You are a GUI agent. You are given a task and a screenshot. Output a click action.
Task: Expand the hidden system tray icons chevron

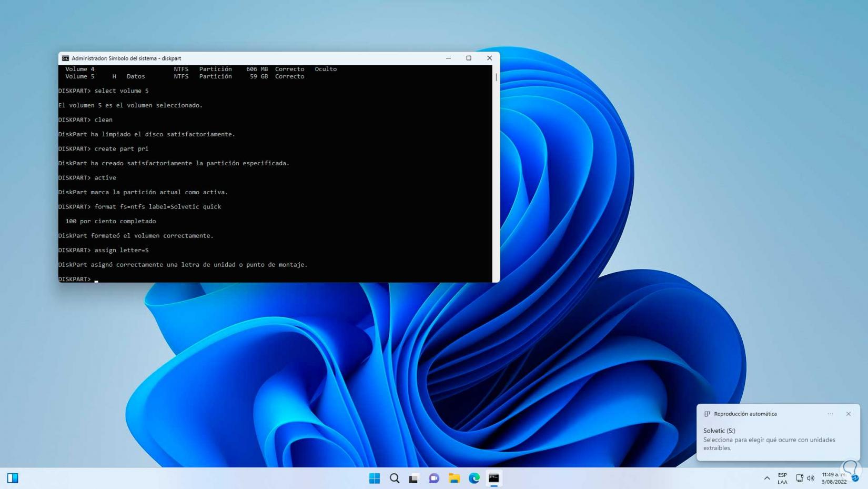pos(767,478)
